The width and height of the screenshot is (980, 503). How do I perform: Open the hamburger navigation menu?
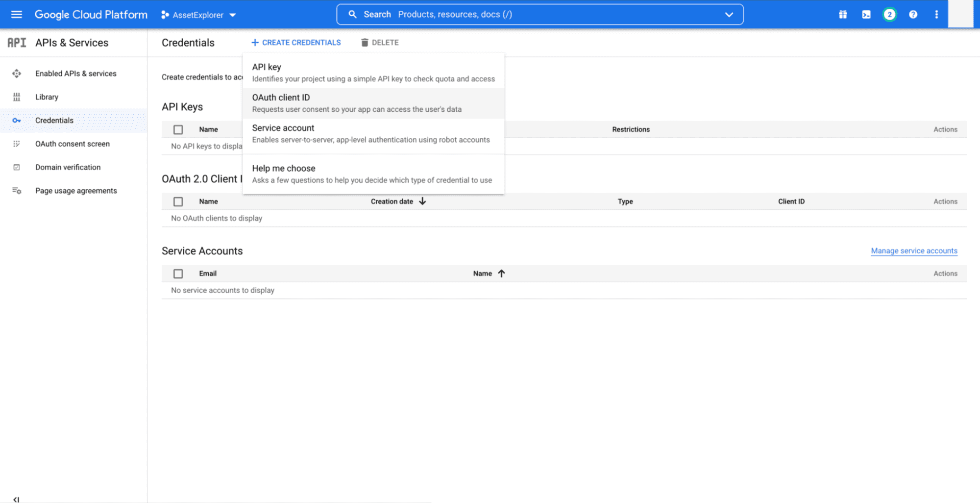(x=17, y=15)
